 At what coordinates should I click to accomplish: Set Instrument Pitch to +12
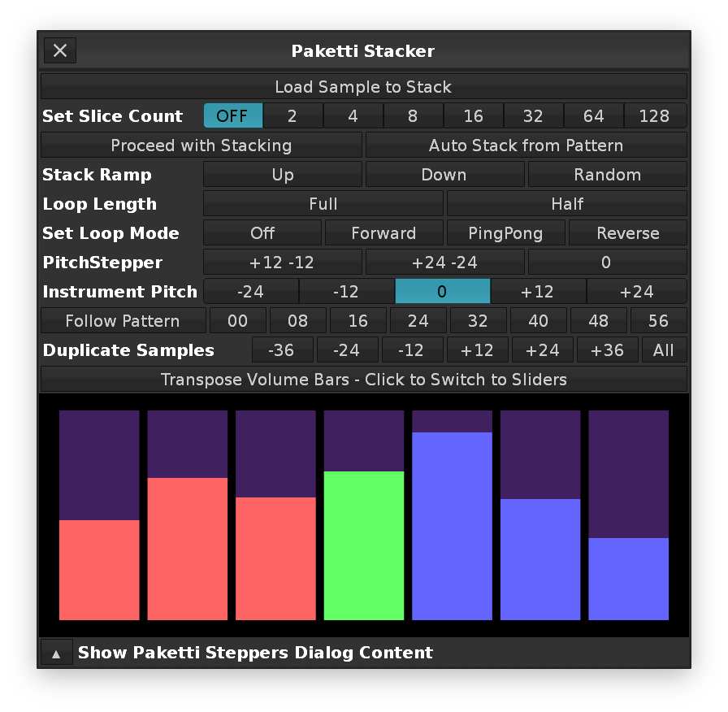click(538, 292)
